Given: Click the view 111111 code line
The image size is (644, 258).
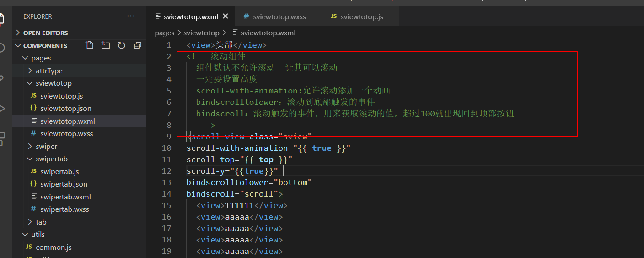Looking at the screenshot, I should [x=242, y=205].
